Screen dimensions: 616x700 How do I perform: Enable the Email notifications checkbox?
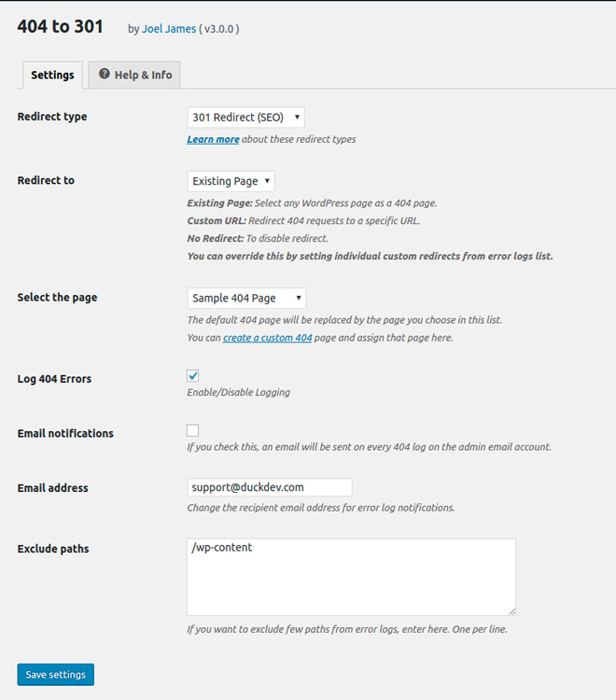193,430
